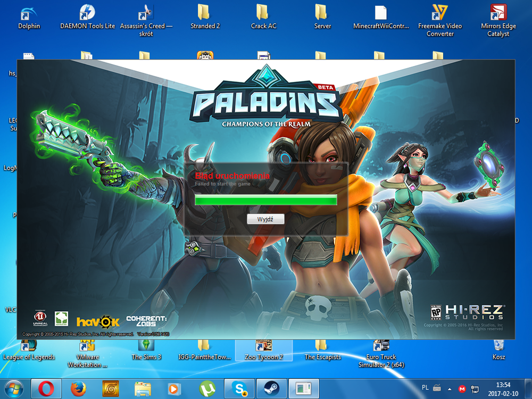Select the MinecraftWiiContr... file icon
The width and height of the screenshot is (532, 399).
click(x=381, y=17)
